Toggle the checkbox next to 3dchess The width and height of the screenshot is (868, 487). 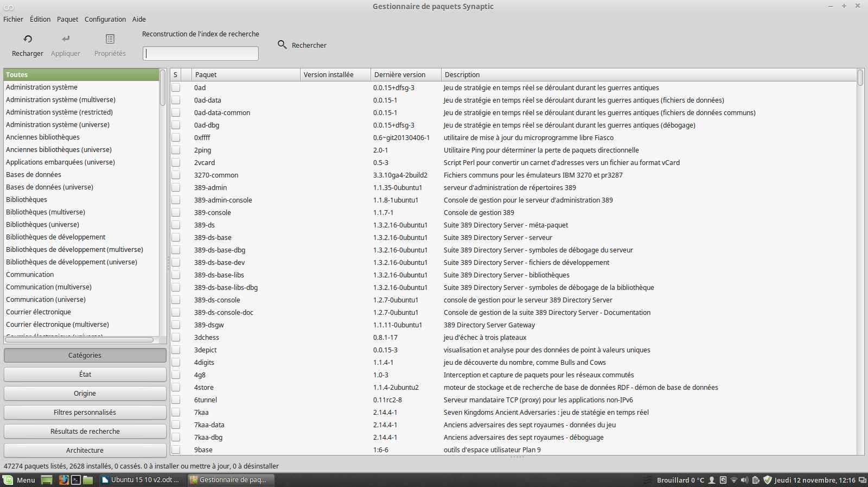click(176, 337)
